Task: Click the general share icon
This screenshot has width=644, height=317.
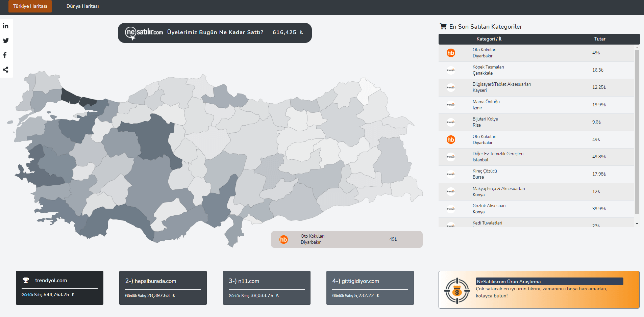Action: pos(6,70)
